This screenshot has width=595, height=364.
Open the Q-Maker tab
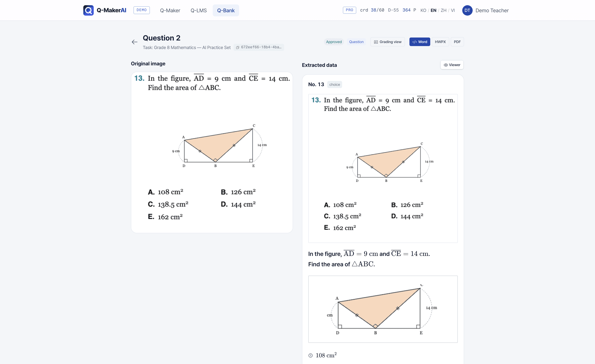(170, 10)
